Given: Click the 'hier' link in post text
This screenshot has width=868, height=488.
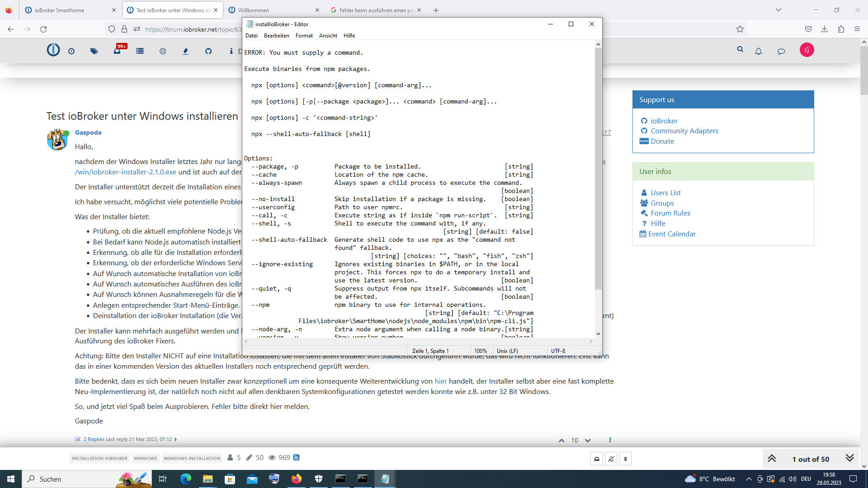Looking at the screenshot, I should point(441,381).
